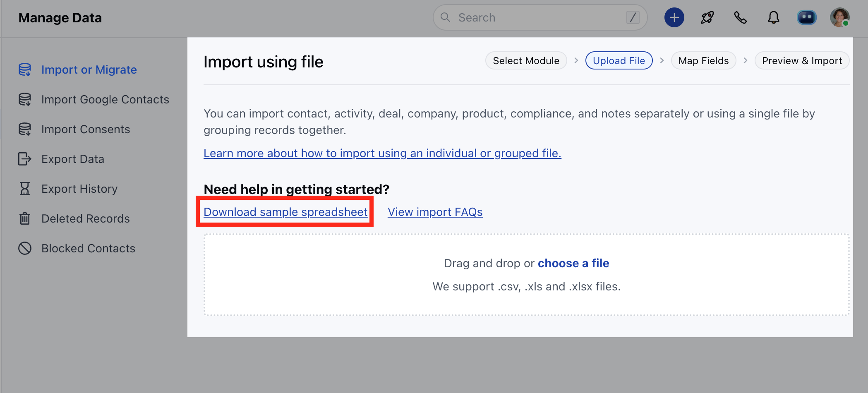Click Download sample spreadsheet link
The image size is (868, 393).
[285, 212]
